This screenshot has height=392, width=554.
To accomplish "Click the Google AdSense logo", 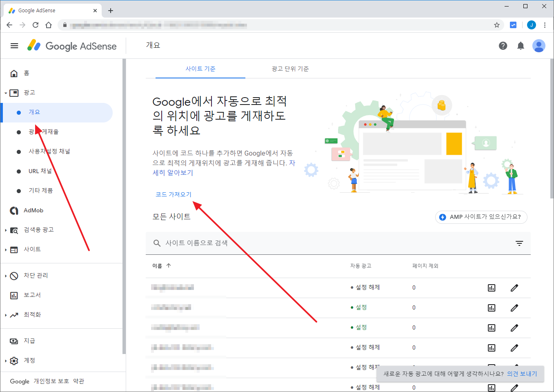I will tap(72, 46).
